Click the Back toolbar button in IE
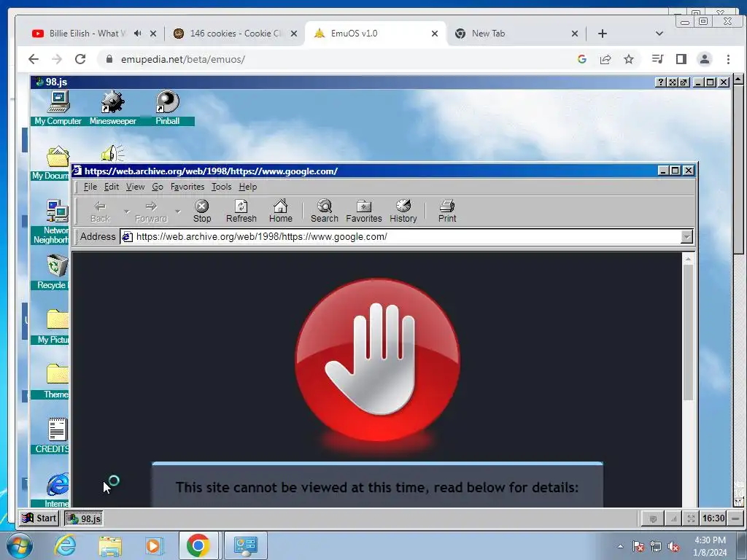This screenshot has width=747, height=560. point(100,211)
